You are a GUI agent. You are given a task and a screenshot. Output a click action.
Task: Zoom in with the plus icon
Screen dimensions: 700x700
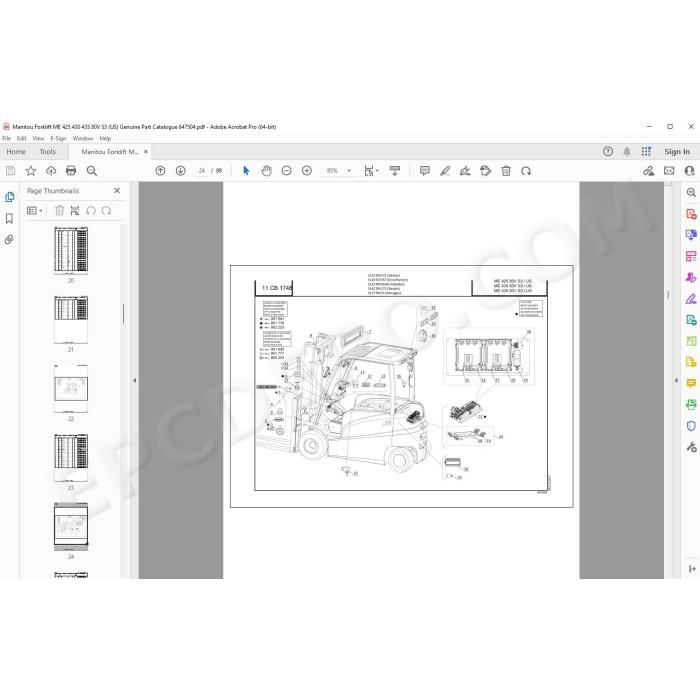307,171
